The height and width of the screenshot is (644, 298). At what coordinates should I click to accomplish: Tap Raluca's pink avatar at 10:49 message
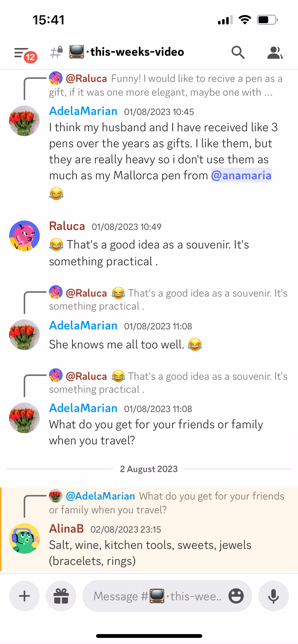coord(24,236)
